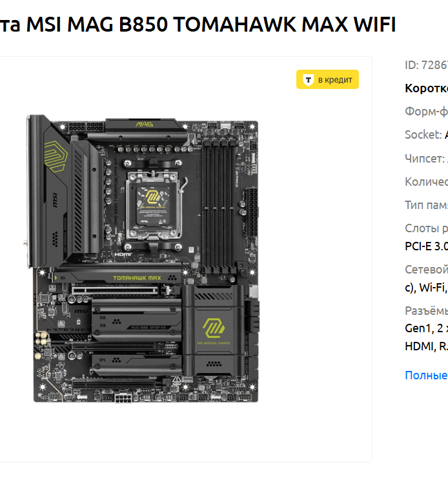Click the T-Bank shield icon in credit badge
The height and width of the screenshot is (478, 448).
point(309,80)
